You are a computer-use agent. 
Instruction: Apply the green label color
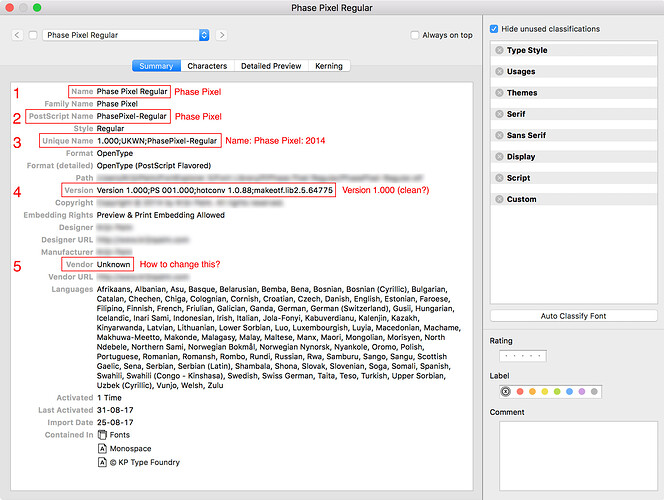tap(557, 392)
